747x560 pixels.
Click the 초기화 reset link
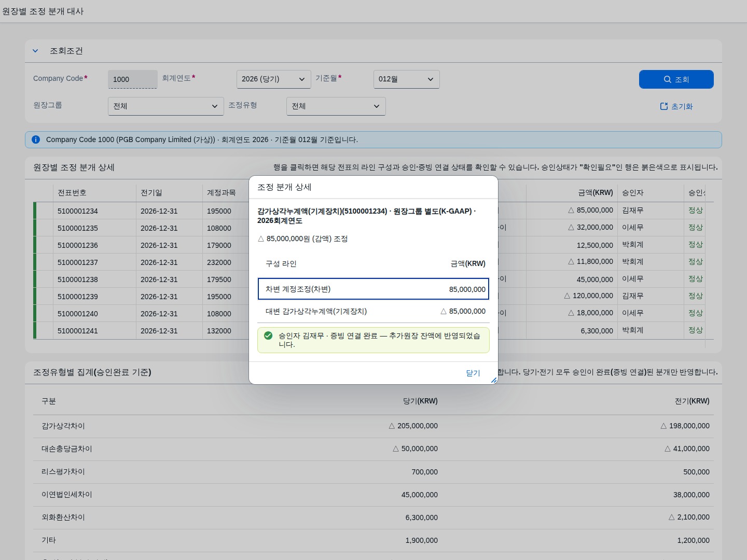coord(676,106)
